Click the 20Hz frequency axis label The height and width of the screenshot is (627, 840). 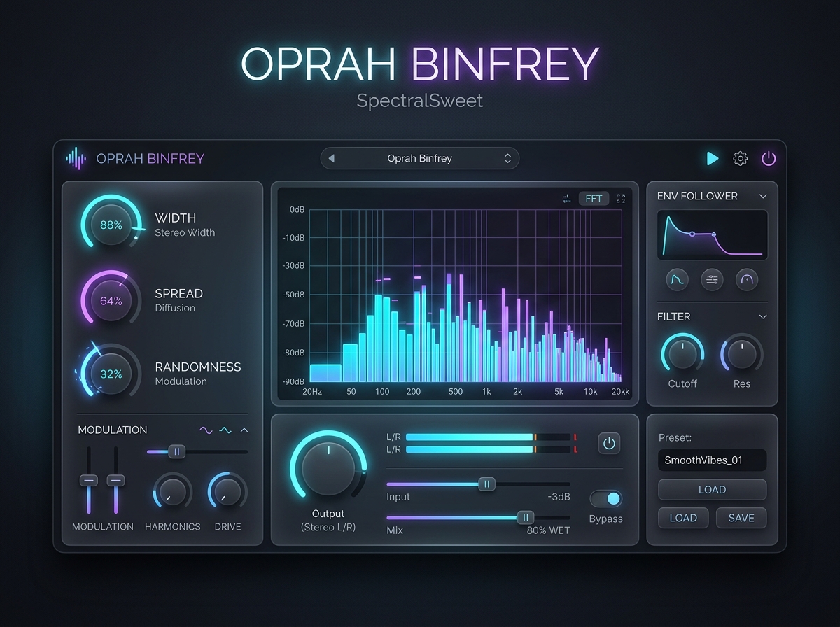pyautogui.click(x=312, y=391)
